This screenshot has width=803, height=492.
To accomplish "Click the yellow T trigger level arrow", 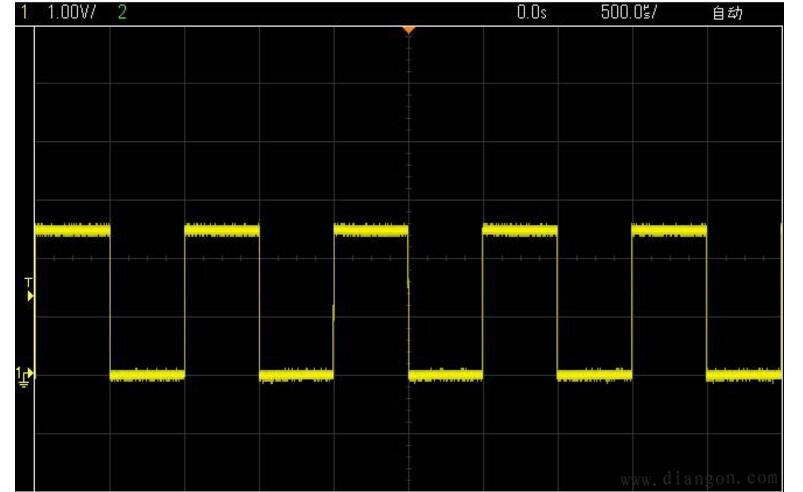I will pyautogui.click(x=30, y=294).
